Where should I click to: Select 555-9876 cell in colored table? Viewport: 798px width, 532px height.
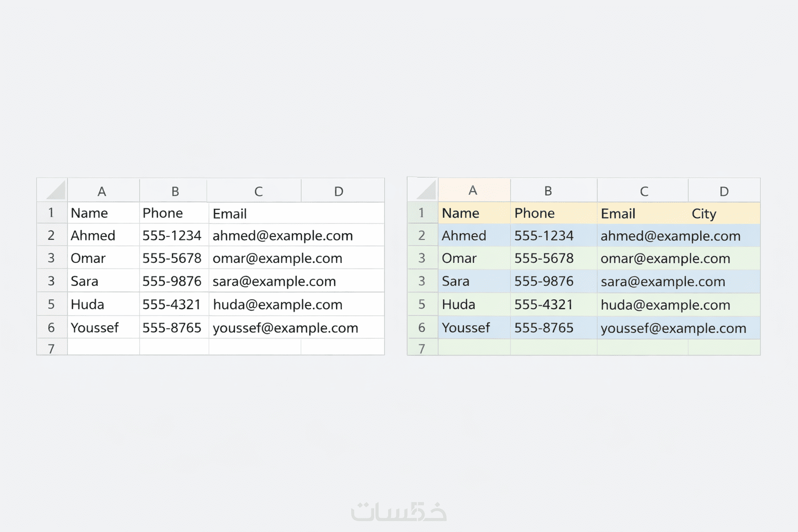[x=543, y=281]
